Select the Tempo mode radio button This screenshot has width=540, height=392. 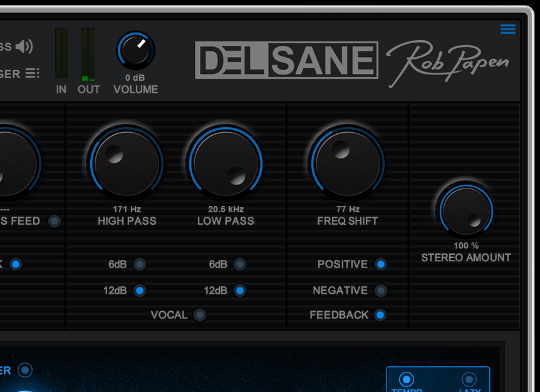(x=407, y=379)
